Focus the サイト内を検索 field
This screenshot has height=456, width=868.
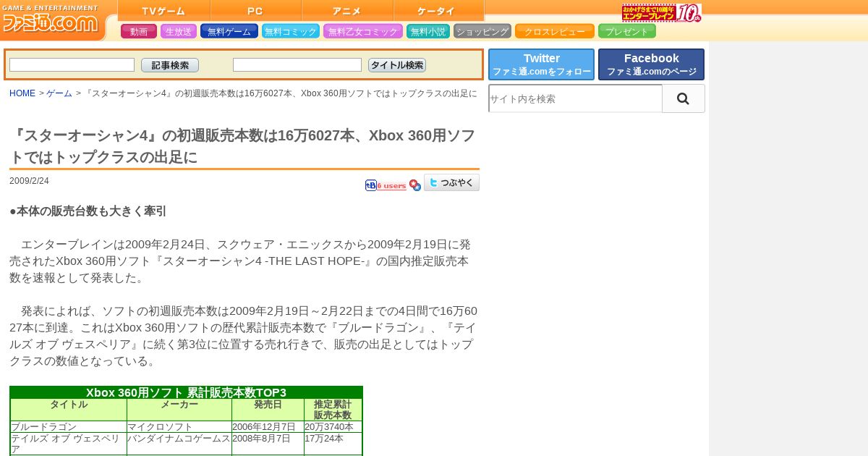[575, 98]
